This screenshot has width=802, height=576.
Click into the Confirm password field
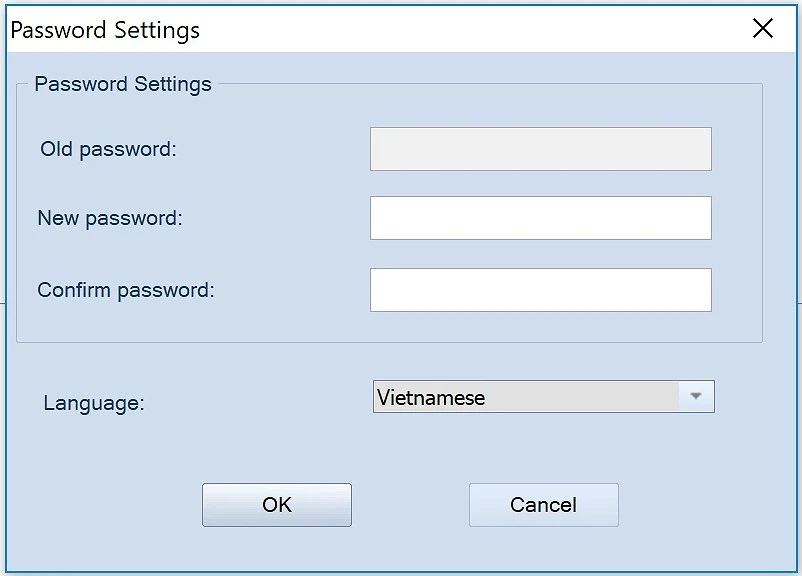point(540,290)
